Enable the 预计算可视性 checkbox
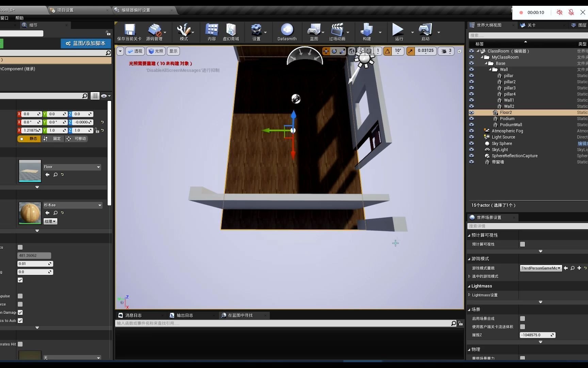The height and width of the screenshot is (368, 588). point(523,244)
